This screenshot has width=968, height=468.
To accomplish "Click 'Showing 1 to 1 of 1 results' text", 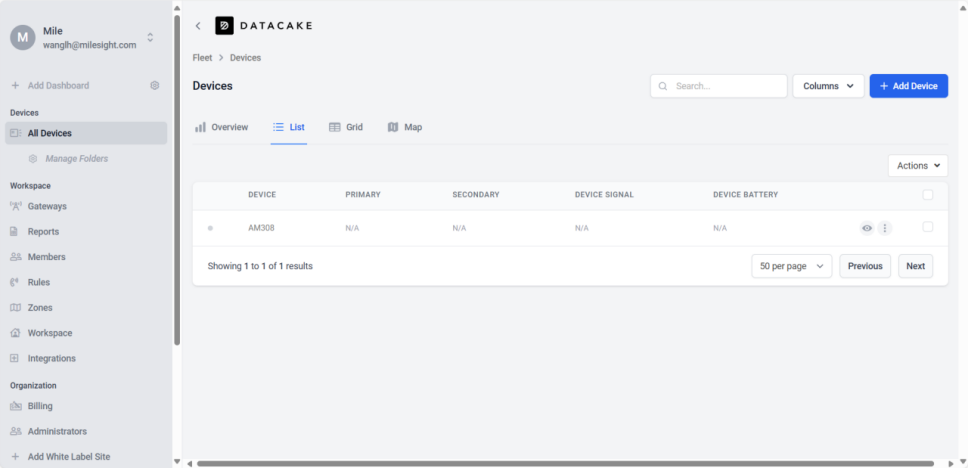I will 260,266.
